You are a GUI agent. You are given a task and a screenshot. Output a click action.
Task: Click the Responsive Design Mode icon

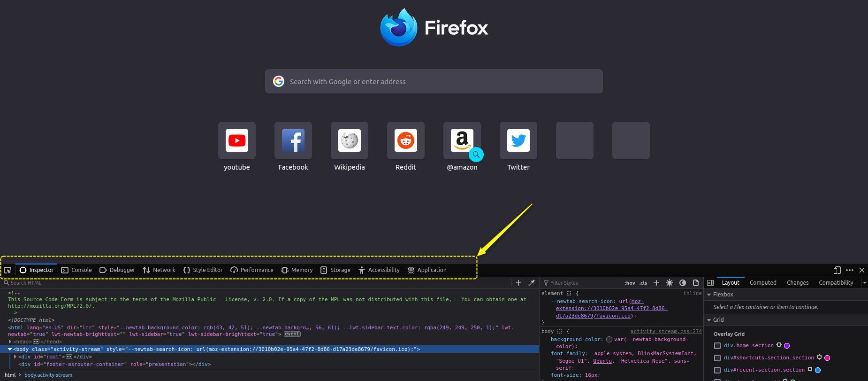837,270
